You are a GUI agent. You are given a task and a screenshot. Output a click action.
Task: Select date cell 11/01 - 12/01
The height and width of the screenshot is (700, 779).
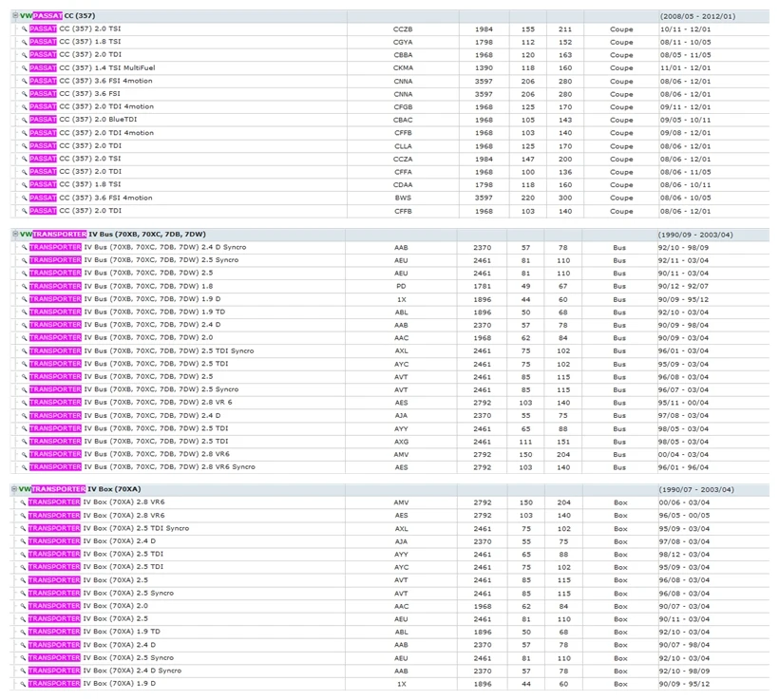(685, 68)
